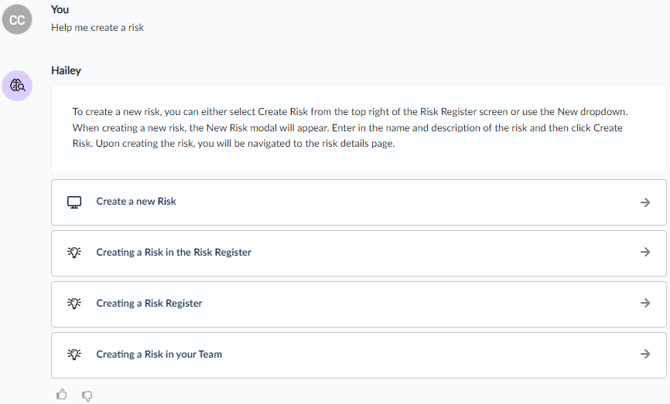The width and height of the screenshot is (670, 404).
Task: Click lightbulb icon beside Creating a Risk Register
Action: [x=74, y=304]
